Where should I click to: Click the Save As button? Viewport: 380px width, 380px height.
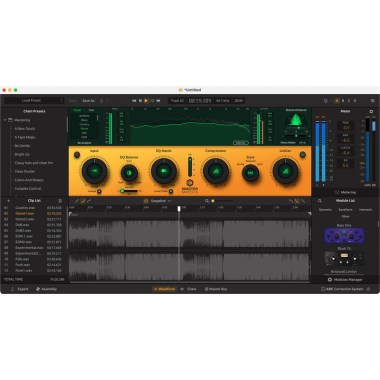(x=88, y=100)
